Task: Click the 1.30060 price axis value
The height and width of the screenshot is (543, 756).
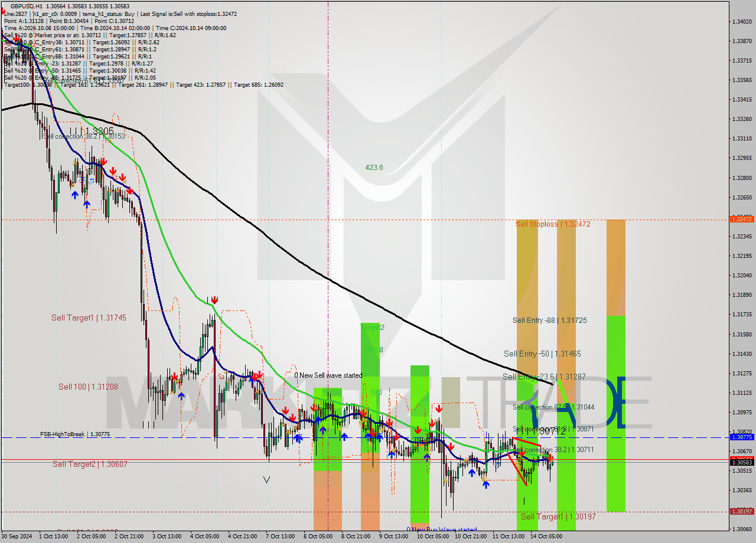Action: pyautogui.click(x=742, y=529)
